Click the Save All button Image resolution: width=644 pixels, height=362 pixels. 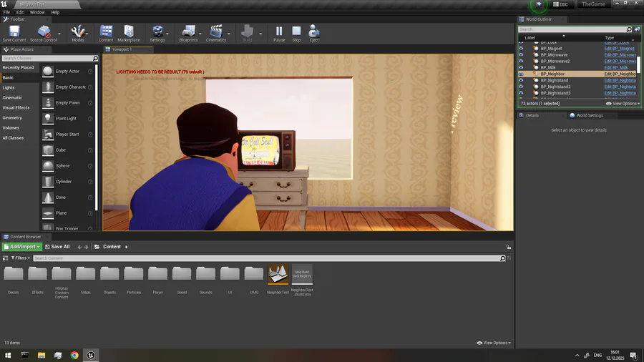point(57,247)
